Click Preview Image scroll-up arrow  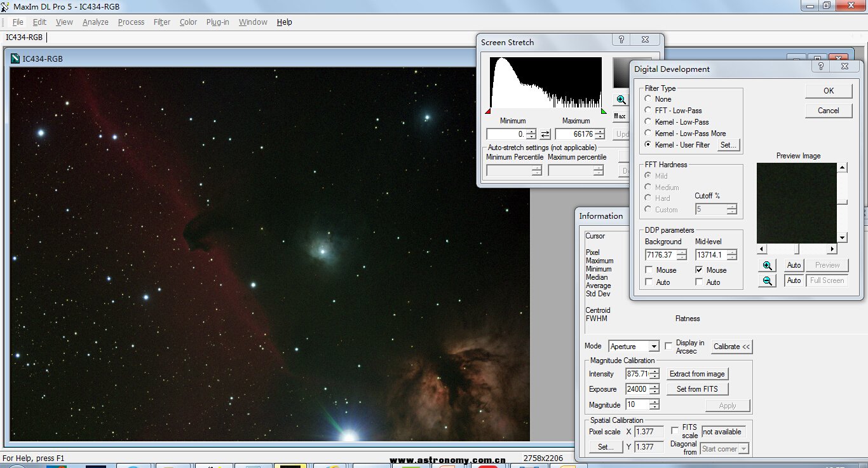(x=842, y=168)
